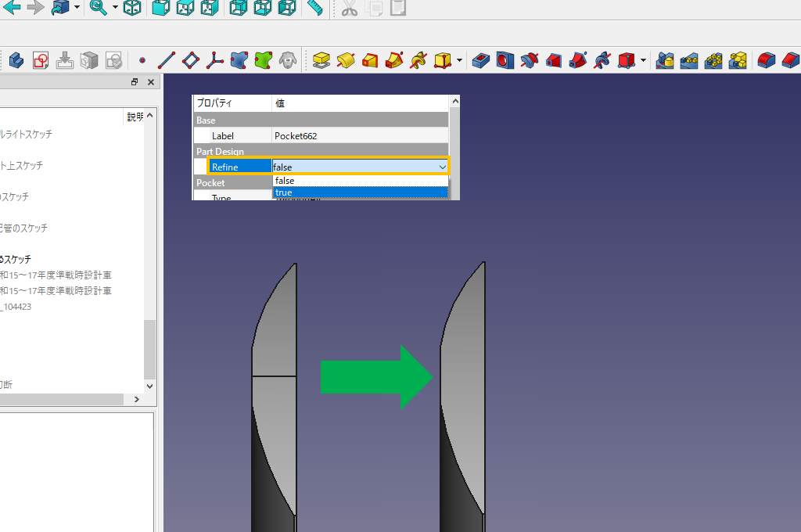This screenshot has height=532, width=801.
Task: Choose 'true' in the Refine dropdown list
Action: [360, 192]
